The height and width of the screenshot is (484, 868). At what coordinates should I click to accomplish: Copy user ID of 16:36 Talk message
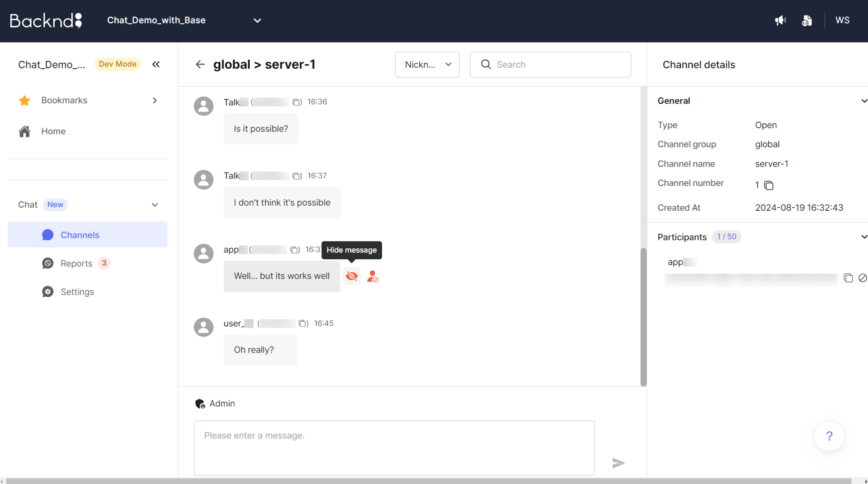coord(296,102)
